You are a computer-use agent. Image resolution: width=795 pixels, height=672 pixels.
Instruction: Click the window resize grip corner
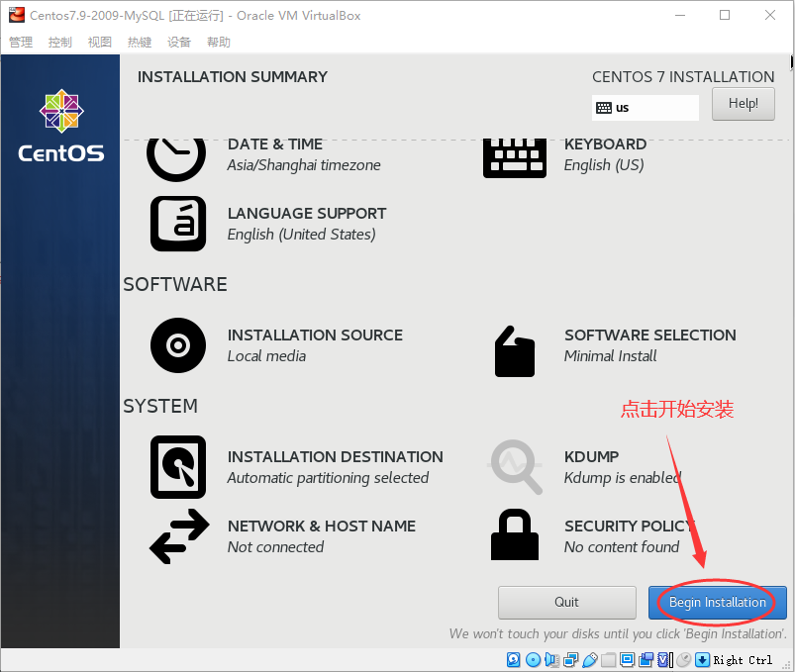pyautogui.click(x=786, y=665)
